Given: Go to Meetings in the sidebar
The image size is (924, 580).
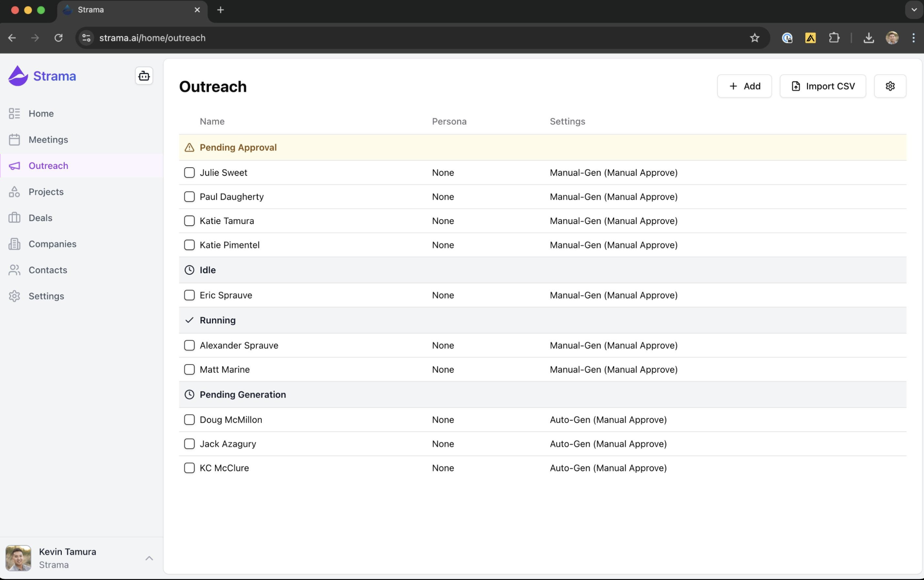Looking at the screenshot, I should pyautogui.click(x=48, y=140).
